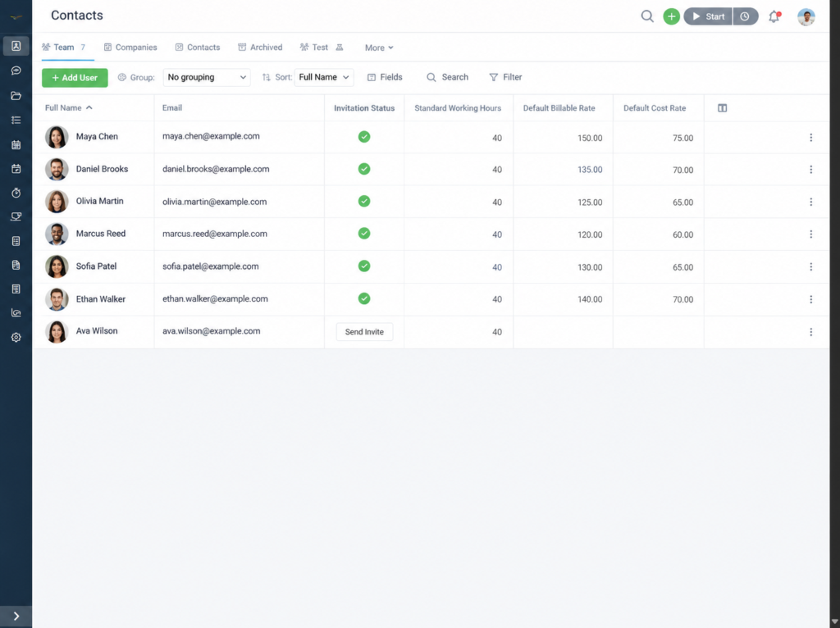
Task: Click the green plus quick-add icon
Action: coord(671,16)
